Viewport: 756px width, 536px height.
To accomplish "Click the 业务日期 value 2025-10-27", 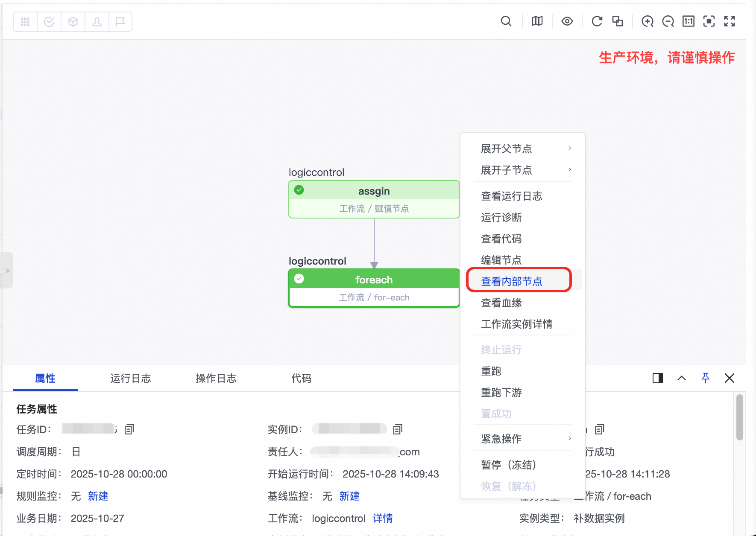I will tap(97, 518).
